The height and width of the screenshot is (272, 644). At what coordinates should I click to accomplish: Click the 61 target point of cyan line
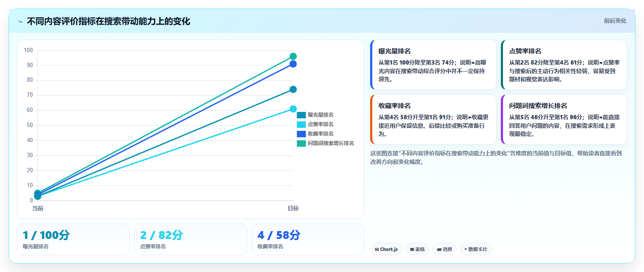click(293, 109)
